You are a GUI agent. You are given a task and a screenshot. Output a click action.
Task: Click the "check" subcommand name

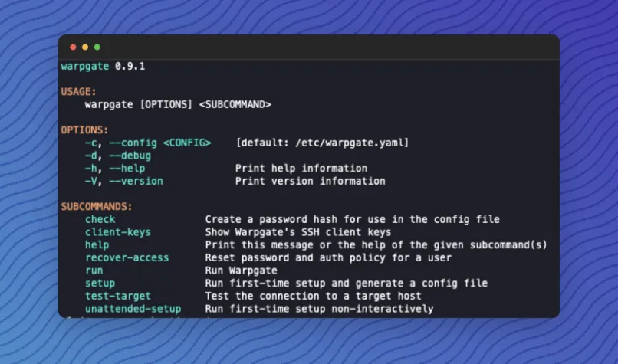click(100, 219)
